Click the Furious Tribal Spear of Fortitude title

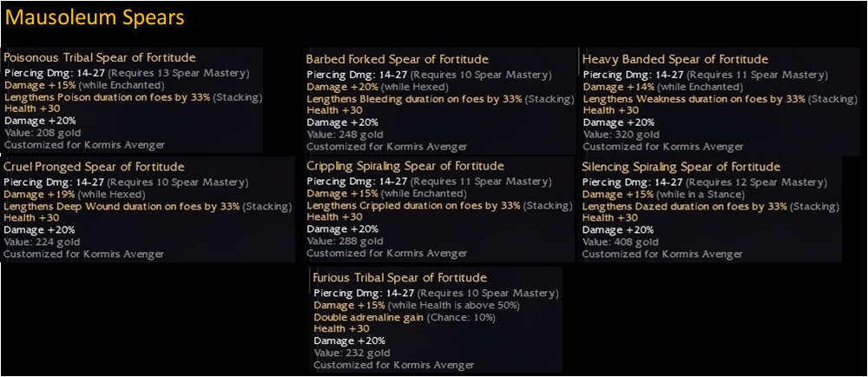[x=400, y=278]
